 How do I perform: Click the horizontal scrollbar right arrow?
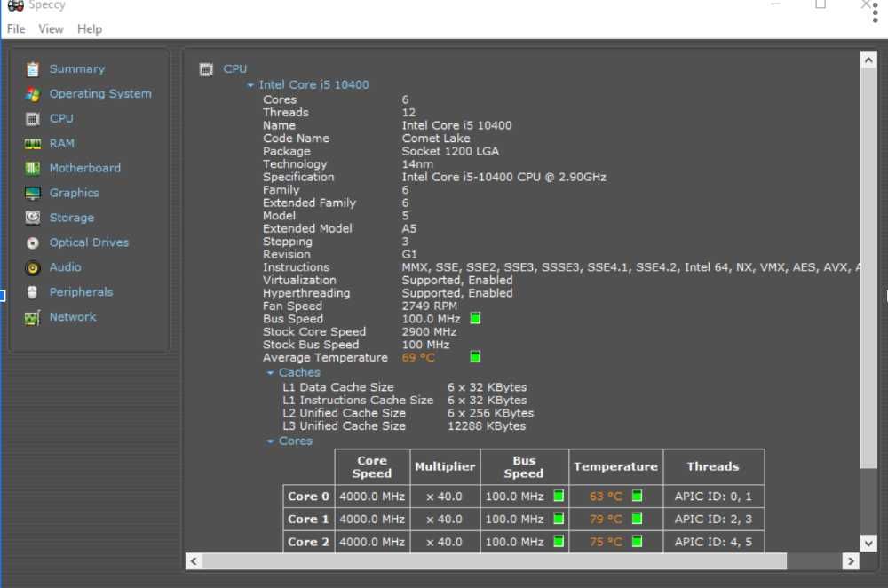tap(851, 561)
